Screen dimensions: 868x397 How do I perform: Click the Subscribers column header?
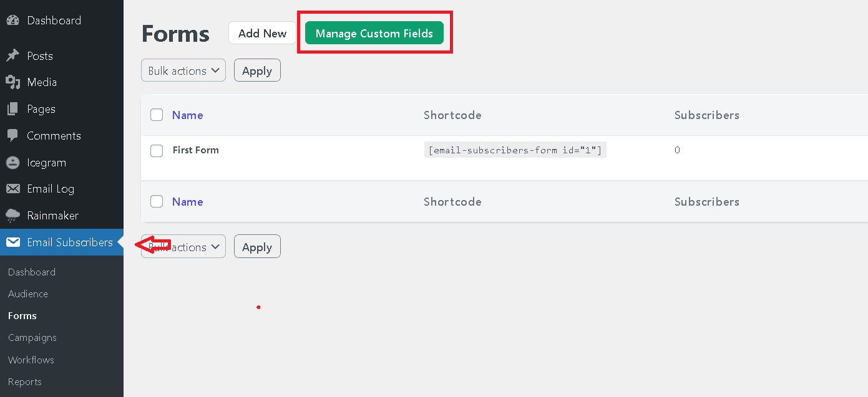707,115
